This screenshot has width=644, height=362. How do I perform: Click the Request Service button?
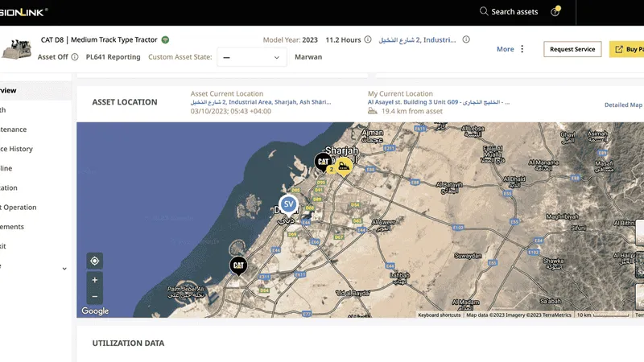(572, 49)
